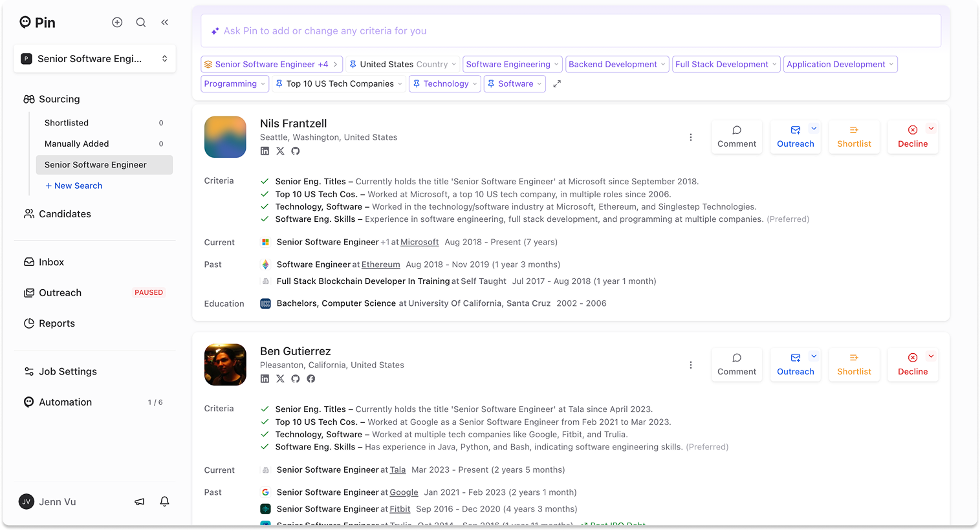Image resolution: width=980 pixels, height=531 pixels.
Task: Open the add new job icon
Action: 117,21
